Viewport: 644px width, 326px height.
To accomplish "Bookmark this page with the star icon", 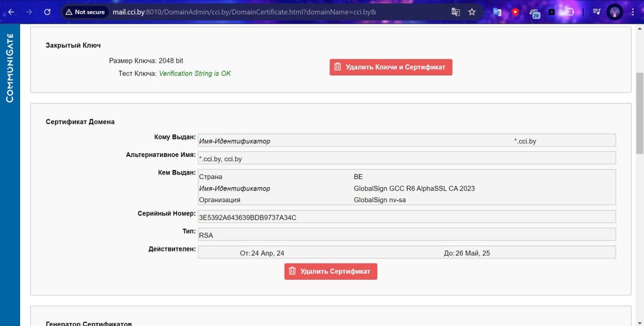I will [x=472, y=12].
